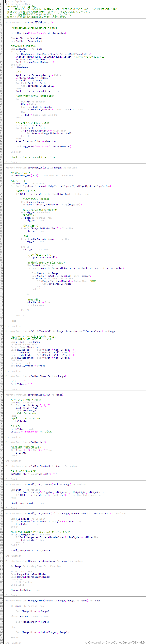Click the Area.Interior.Color = vbYellow line
Image resolution: width=146 pixels, height=644 pixels.
coord(36,141)
